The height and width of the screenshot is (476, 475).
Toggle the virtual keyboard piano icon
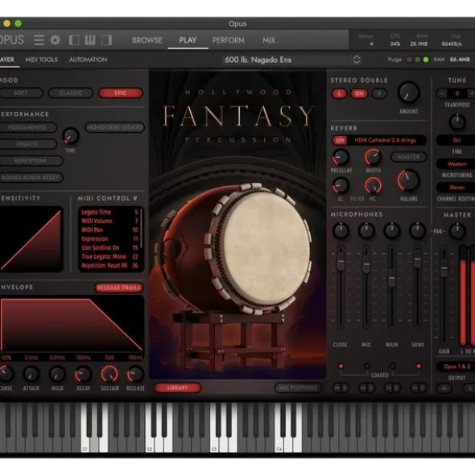[90, 40]
